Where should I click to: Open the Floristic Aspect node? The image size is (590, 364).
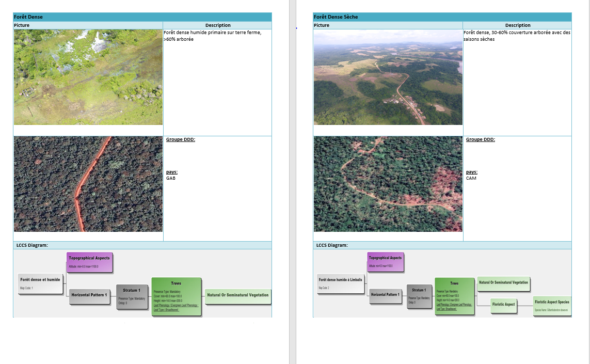pos(504,306)
